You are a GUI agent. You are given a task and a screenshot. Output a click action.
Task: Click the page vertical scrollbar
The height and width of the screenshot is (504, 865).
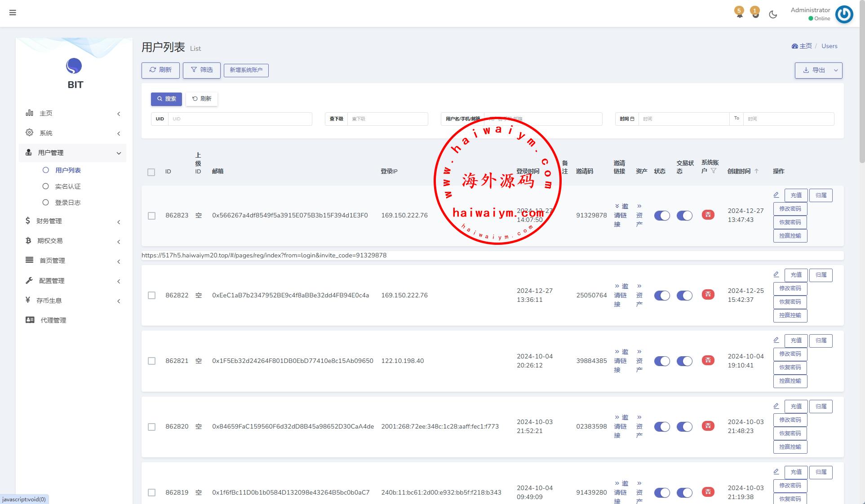tap(861, 81)
